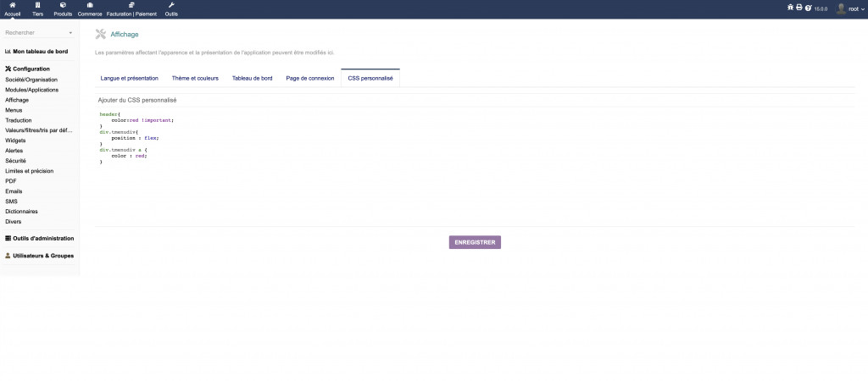Click the printer icon in top bar
This screenshot has height=381, width=868.
click(798, 8)
